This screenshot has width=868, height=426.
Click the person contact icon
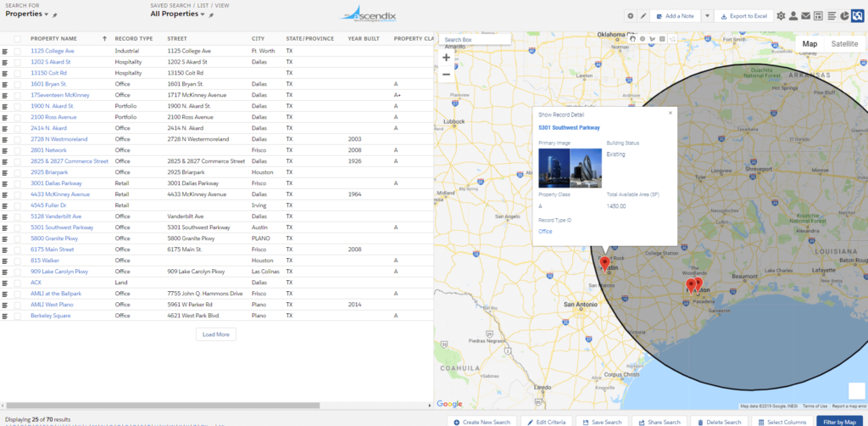(x=793, y=16)
